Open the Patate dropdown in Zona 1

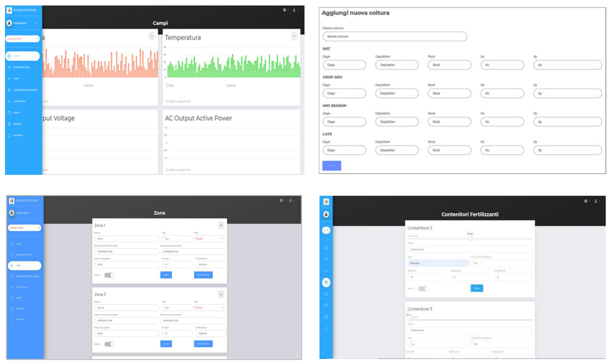coord(209,239)
